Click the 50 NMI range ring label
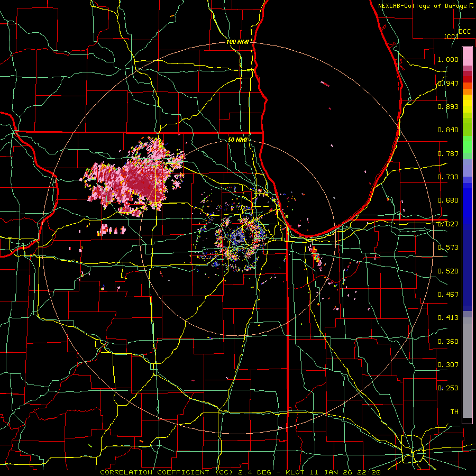 (237, 140)
